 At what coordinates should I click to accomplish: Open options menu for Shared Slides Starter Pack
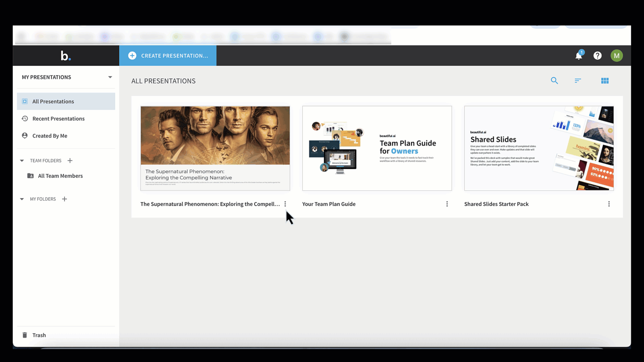609,204
